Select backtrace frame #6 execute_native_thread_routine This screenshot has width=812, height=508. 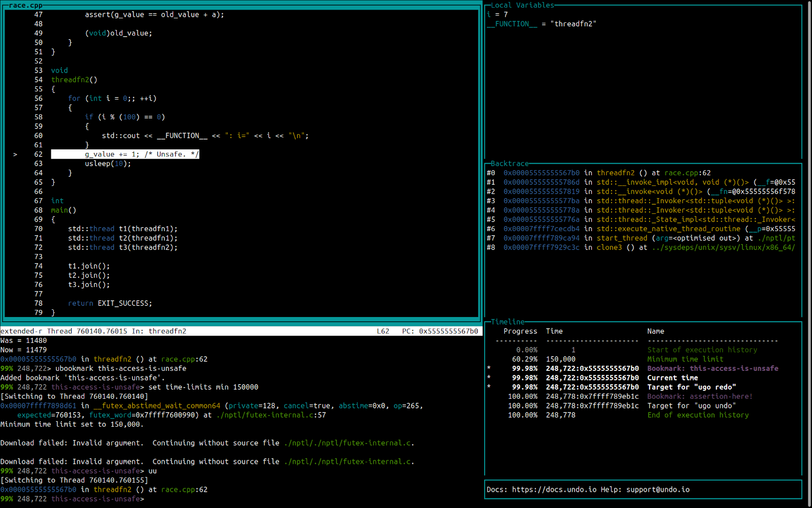[641, 229]
